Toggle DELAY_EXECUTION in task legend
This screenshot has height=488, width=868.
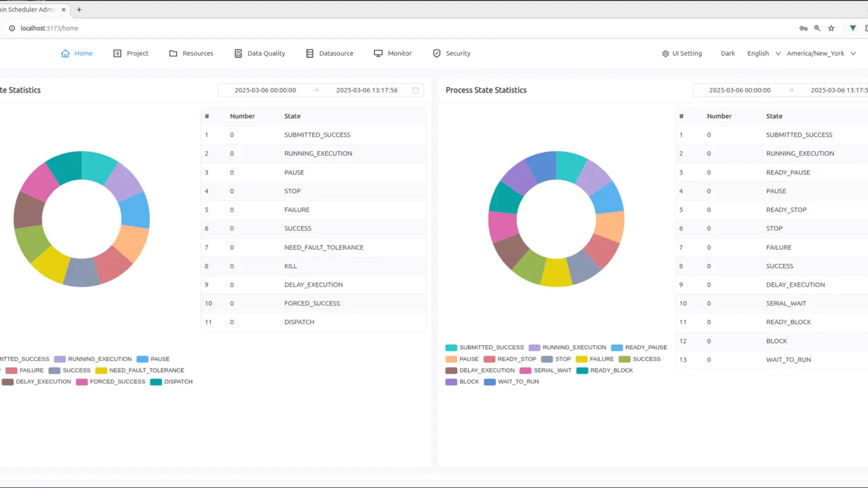click(x=36, y=382)
